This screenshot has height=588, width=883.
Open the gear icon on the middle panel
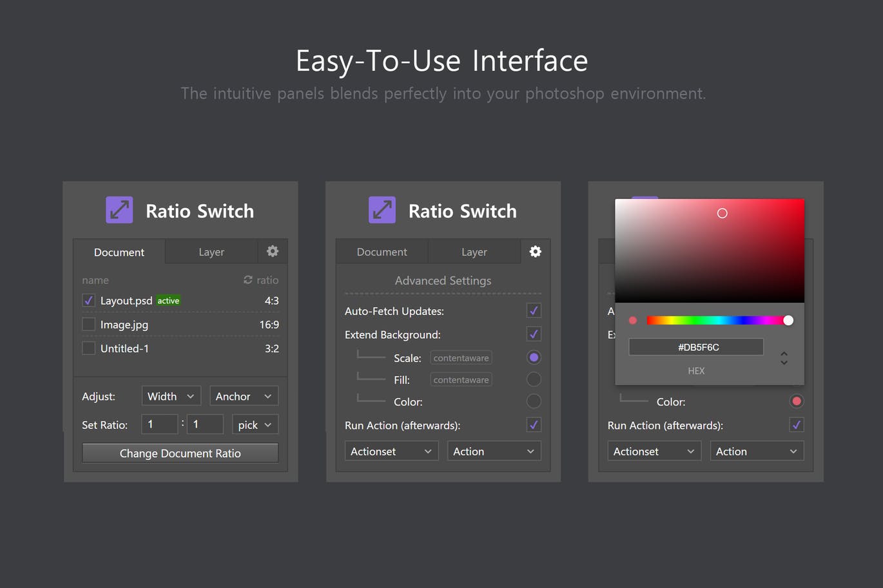(x=535, y=251)
